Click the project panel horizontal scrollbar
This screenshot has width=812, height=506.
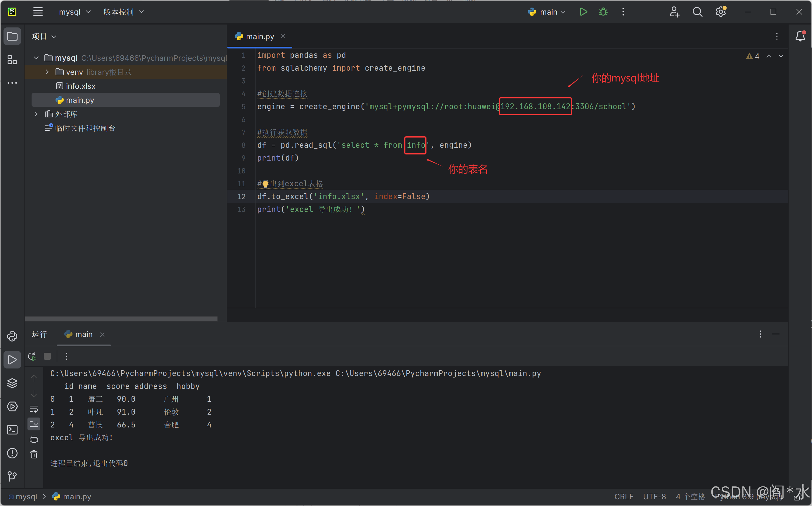coord(121,319)
